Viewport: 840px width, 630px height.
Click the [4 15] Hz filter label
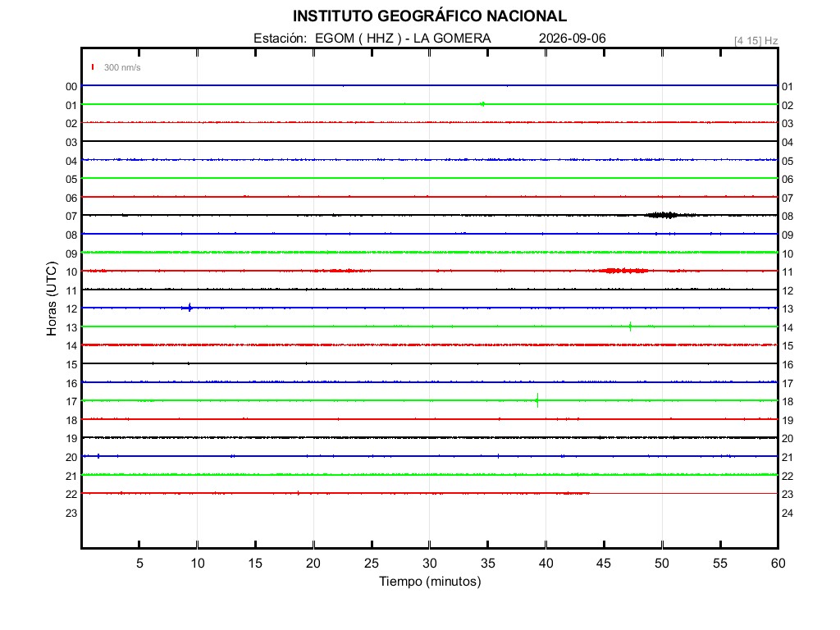[756, 41]
